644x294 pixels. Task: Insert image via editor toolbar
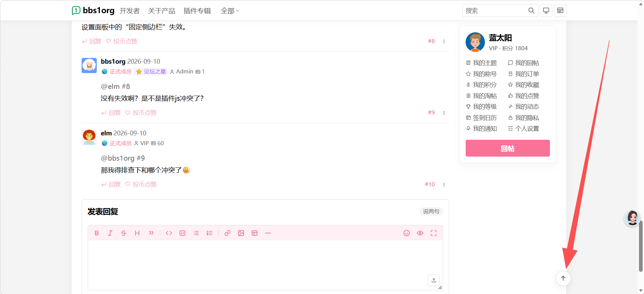[241, 233]
